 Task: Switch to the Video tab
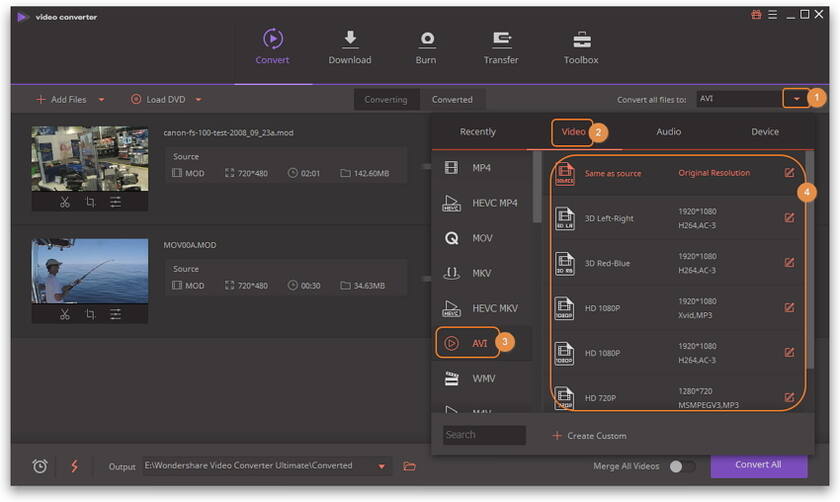(x=573, y=132)
